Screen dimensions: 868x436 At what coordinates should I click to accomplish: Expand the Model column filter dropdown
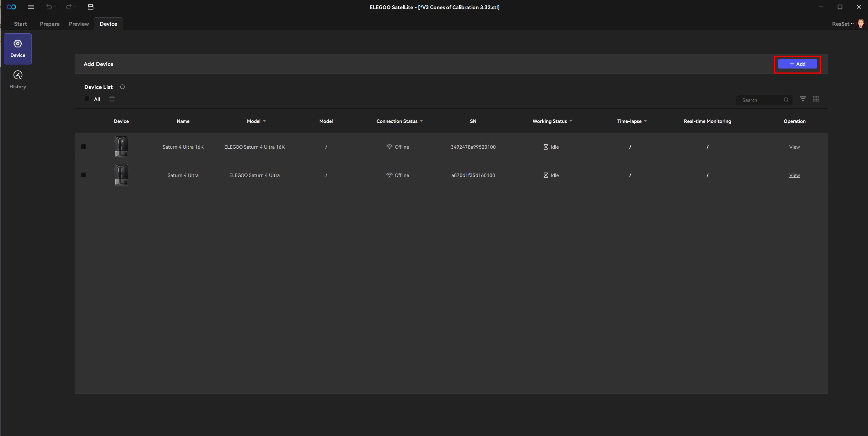[x=265, y=121]
